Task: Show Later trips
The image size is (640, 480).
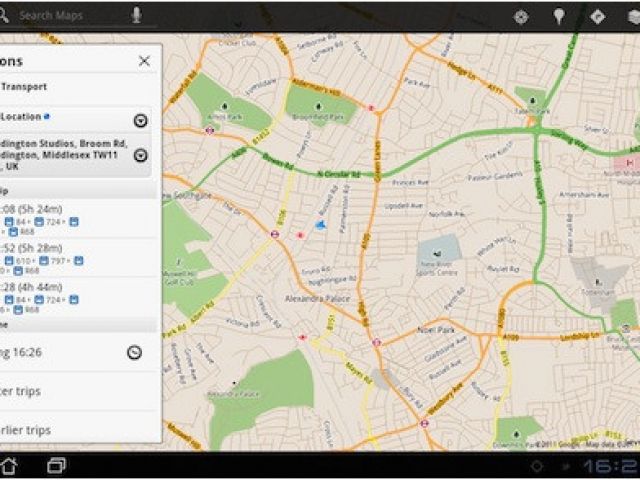Action: coord(78,391)
